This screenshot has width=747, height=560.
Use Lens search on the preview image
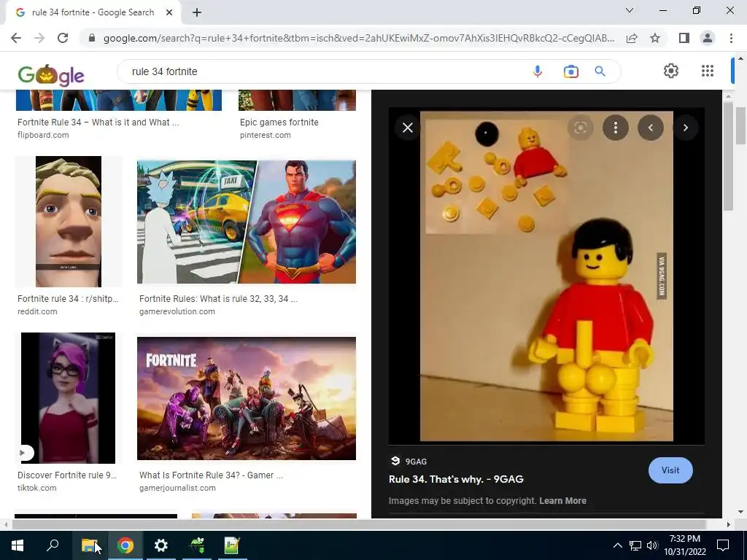580,128
